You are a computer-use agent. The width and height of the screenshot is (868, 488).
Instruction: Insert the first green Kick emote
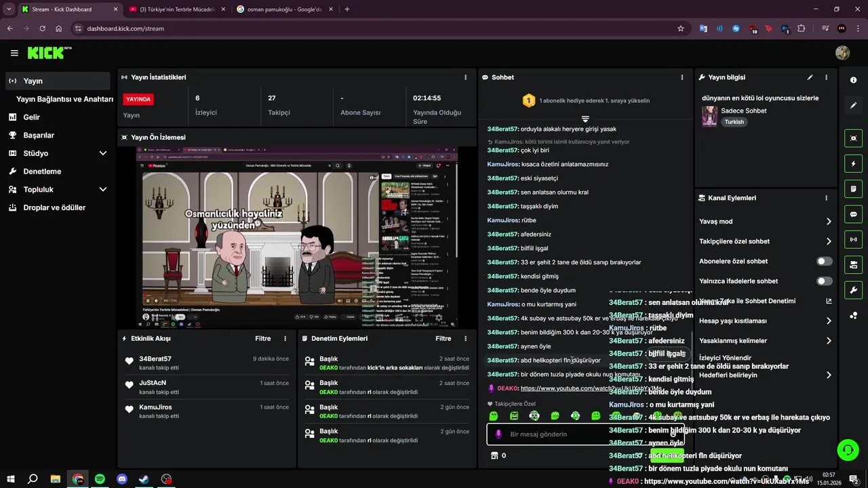point(494,415)
